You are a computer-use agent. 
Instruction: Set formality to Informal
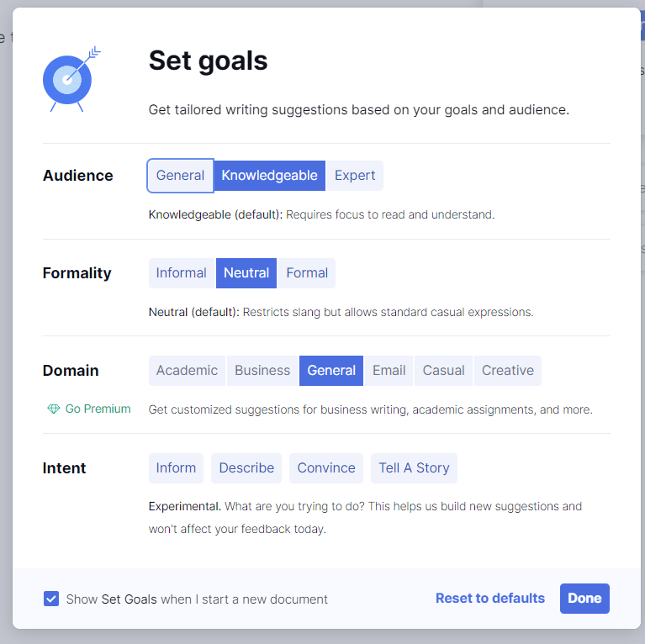(x=181, y=273)
